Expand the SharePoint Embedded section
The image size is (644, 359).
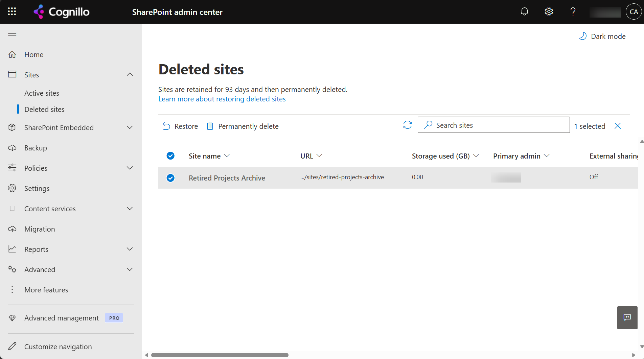click(x=130, y=127)
